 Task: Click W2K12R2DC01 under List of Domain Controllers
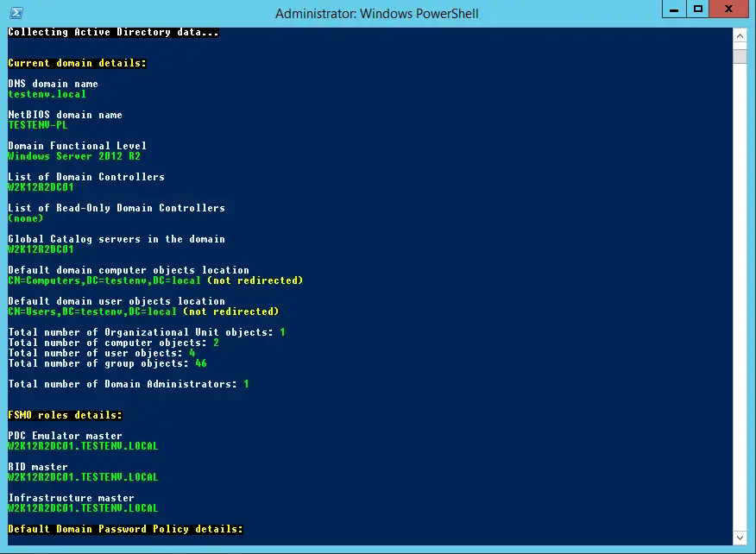pyautogui.click(x=41, y=187)
